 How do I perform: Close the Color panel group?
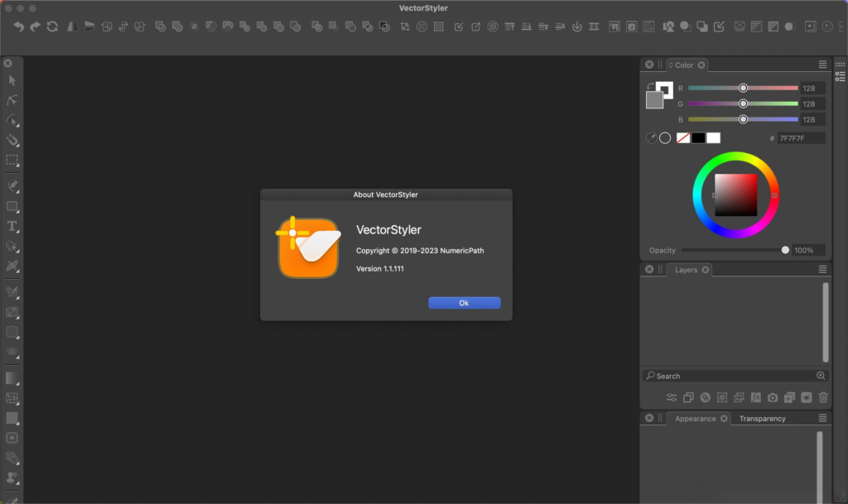[649, 65]
